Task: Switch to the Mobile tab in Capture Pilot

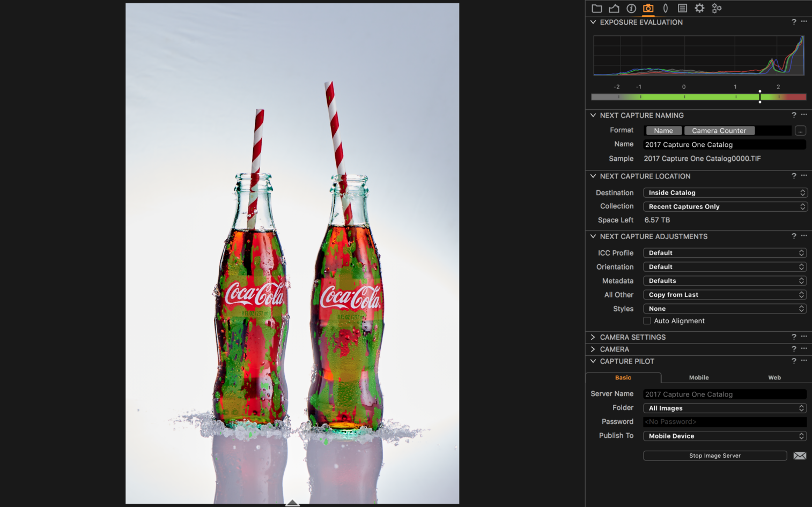Action: [x=698, y=377]
